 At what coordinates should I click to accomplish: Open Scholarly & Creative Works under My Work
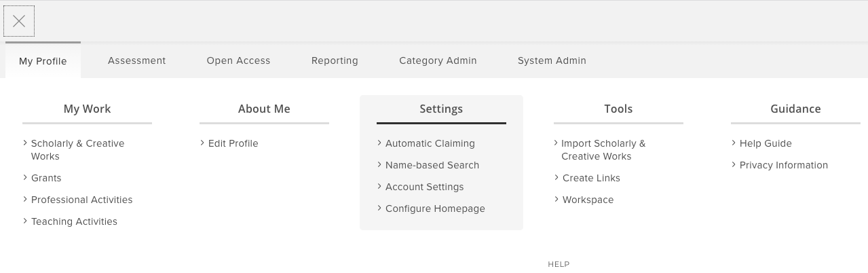pyautogui.click(x=77, y=149)
